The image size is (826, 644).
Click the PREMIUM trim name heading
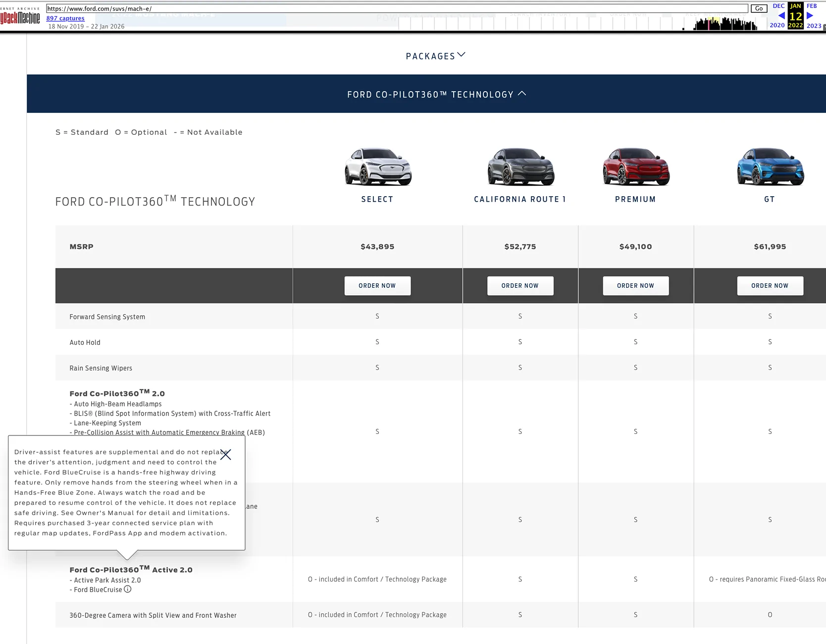636,199
